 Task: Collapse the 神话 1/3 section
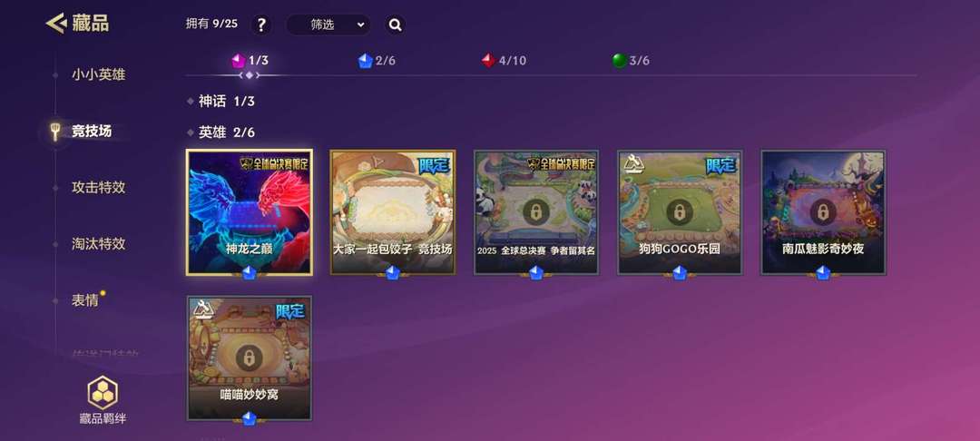[220, 102]
